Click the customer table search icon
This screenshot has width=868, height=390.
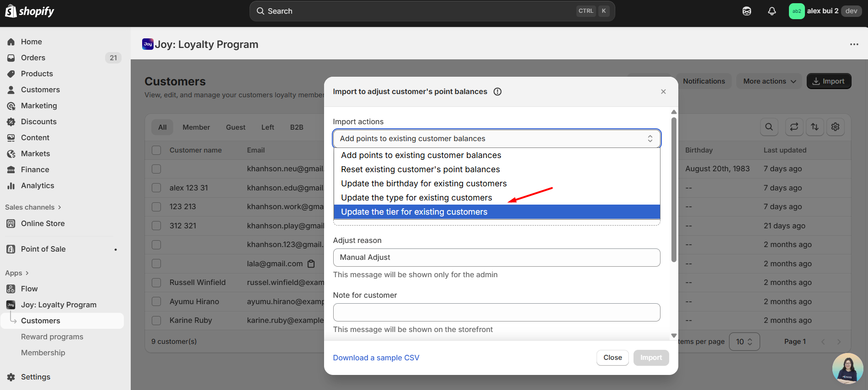tap(769, 127)
